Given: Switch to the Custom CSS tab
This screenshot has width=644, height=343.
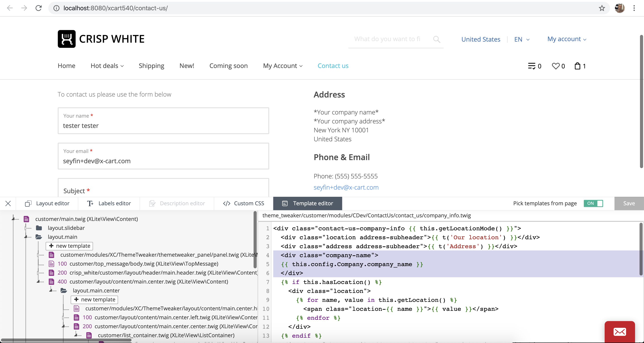Looking at the screenshot, I should click(x=244, y=203).
